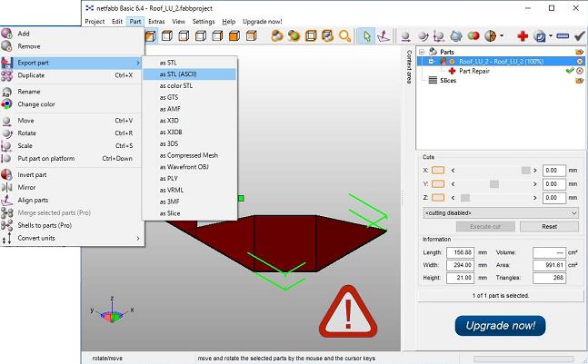Open the cutting disabled dropdown
This screenshot has width=588, height=364.
[x=501, y=212]
